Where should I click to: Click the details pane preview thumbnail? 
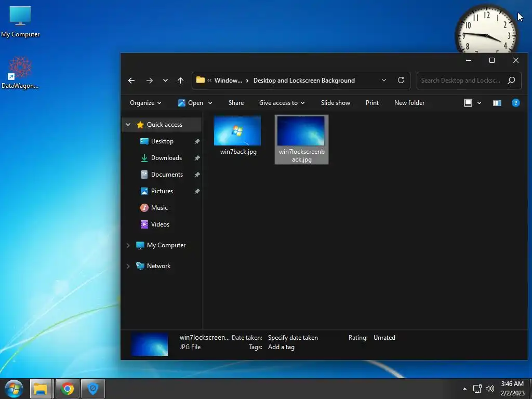click(150, 344)
